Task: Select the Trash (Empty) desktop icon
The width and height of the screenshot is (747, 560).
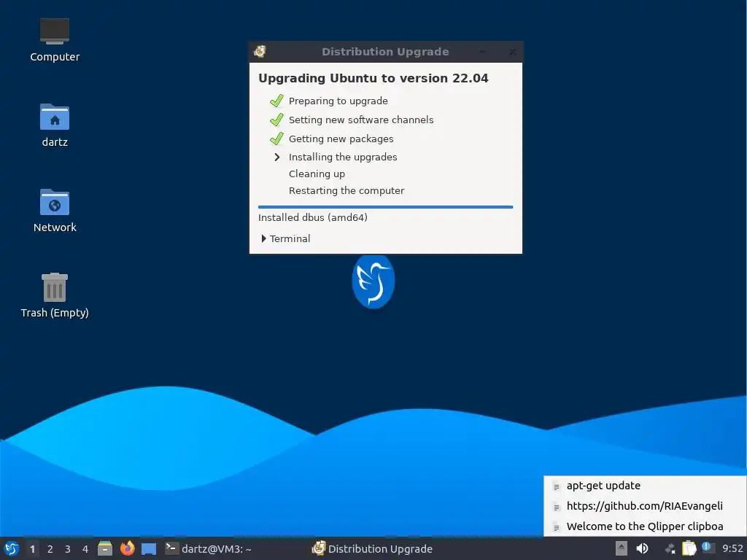Action: click(x=55, y=295)
